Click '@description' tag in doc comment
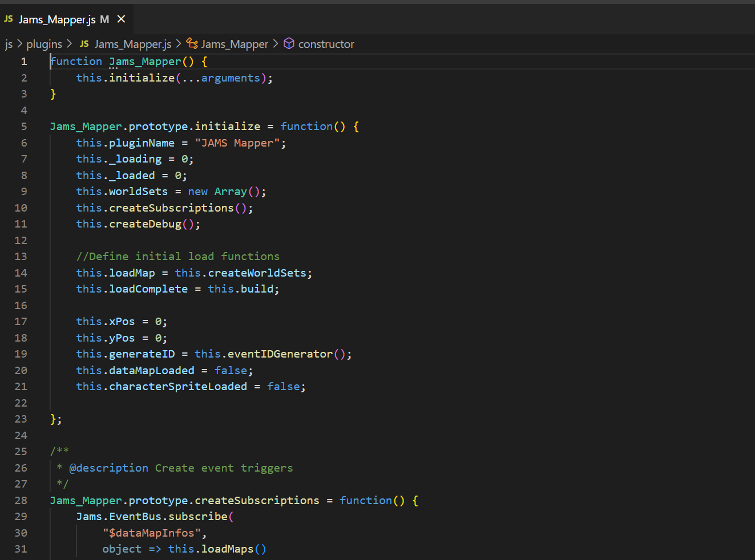 click(x=108, y=468)
